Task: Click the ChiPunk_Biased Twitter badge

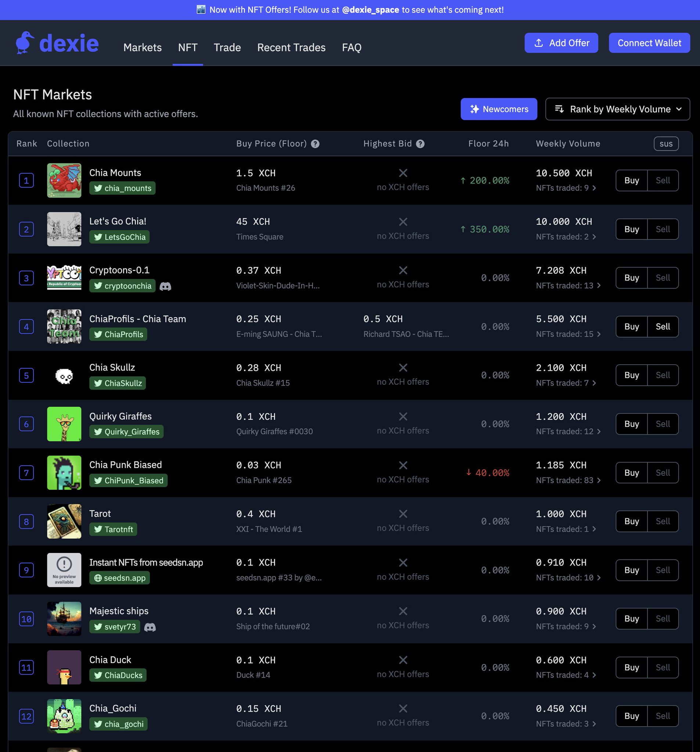Action: (x=128, y=480)
